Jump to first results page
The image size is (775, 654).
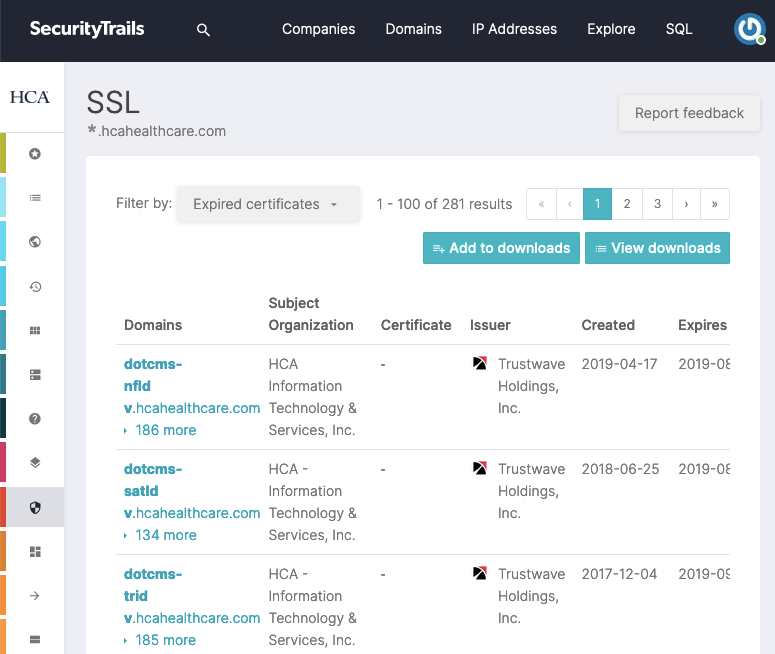pos(541,204)
